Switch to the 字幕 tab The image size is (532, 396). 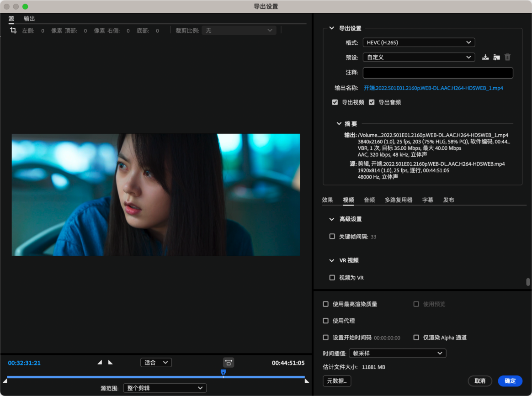427,200
